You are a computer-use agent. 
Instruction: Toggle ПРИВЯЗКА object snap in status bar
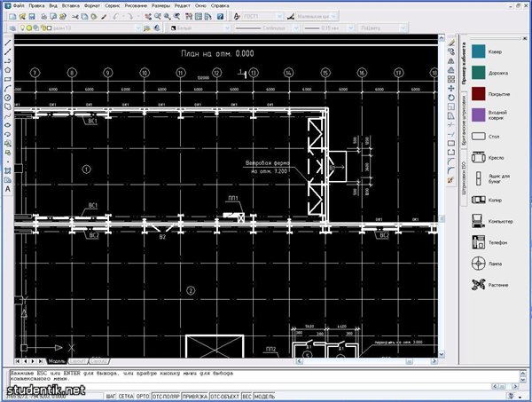click(195, 396)
